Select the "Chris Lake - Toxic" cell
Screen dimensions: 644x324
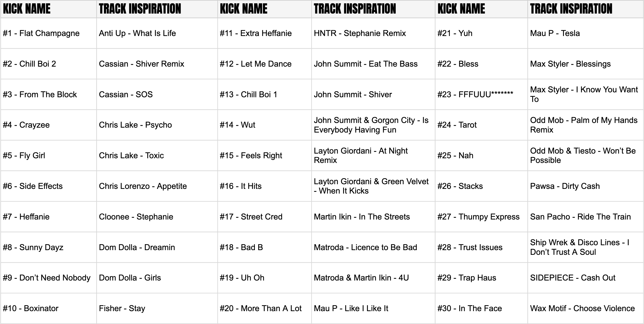click(131, 155)
